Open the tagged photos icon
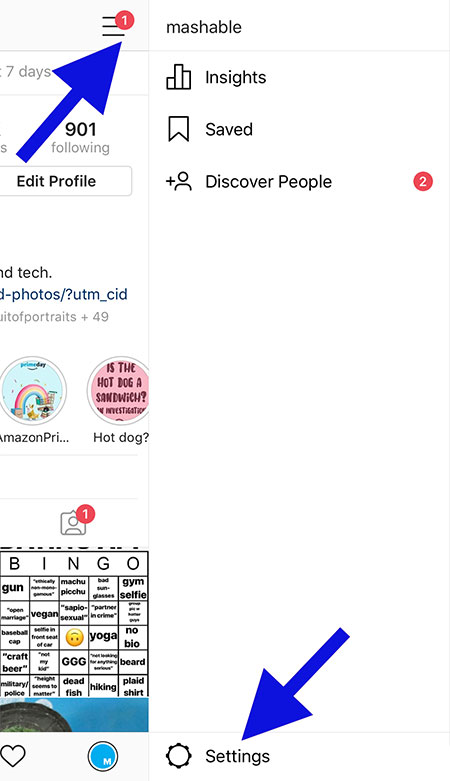The height and width of the screenshot is (781, 450). point(73,523)
